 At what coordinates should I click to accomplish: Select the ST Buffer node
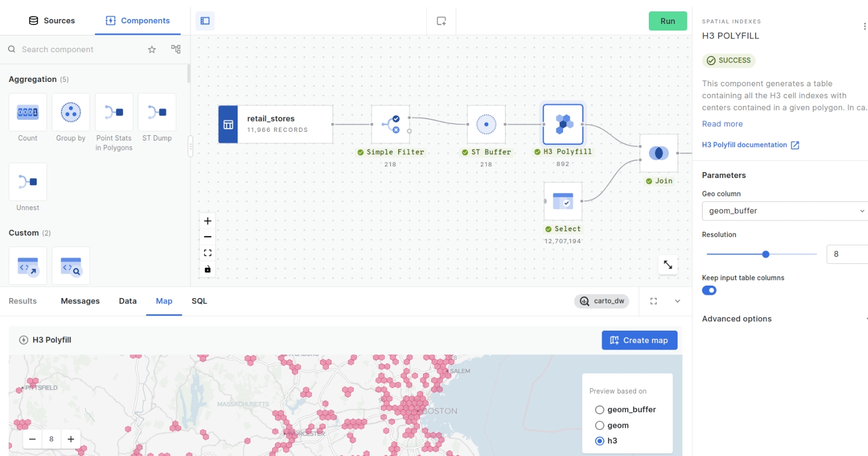coord(486,124)
